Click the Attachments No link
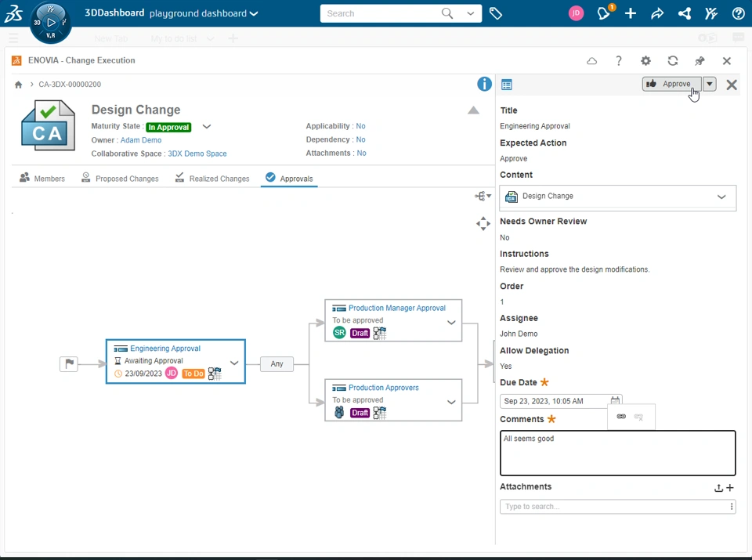 click(x=362, y=153)
